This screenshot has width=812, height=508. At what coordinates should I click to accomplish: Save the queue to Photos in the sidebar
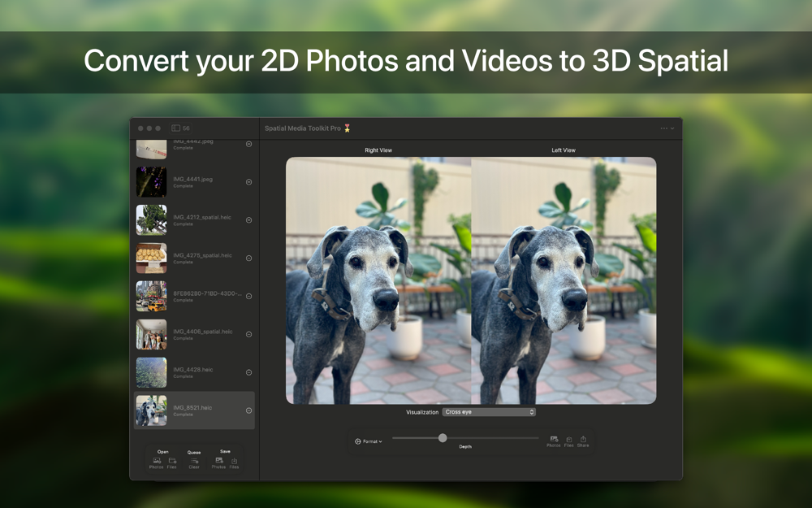click(218, 463)
